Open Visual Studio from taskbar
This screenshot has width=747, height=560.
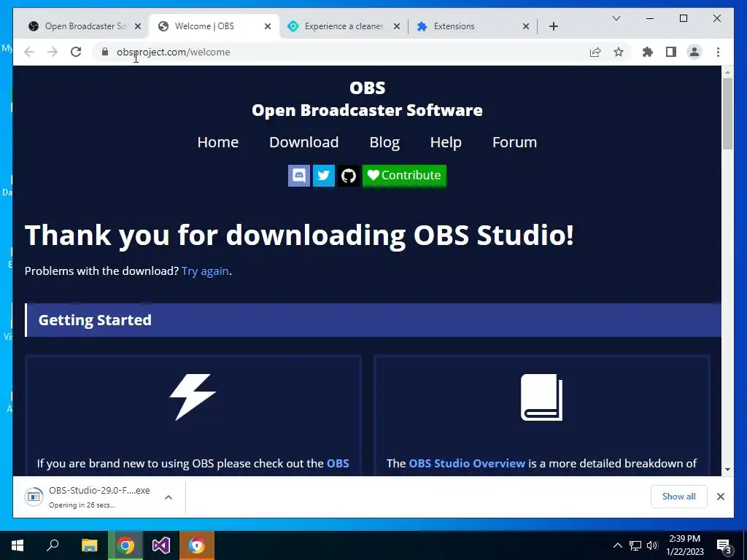(161, 545)
